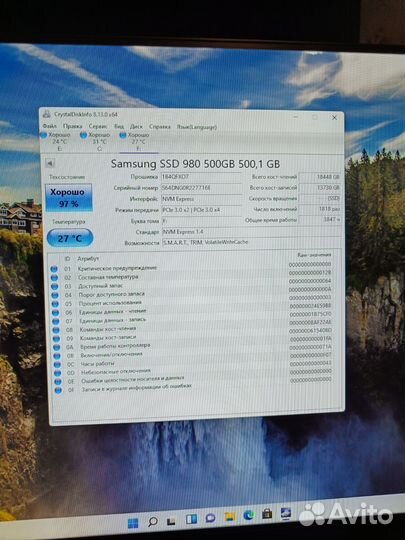This screenshot has width=405, height=540.
Task: Click the Возможности S.M.A.R.T., TRIM field
Action: (251, 242)
